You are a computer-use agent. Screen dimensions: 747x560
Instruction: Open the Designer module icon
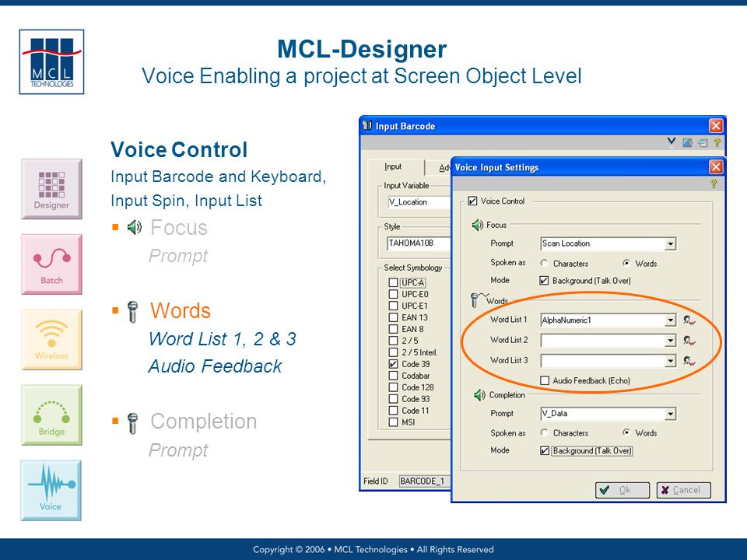click(x=51, y=189)
